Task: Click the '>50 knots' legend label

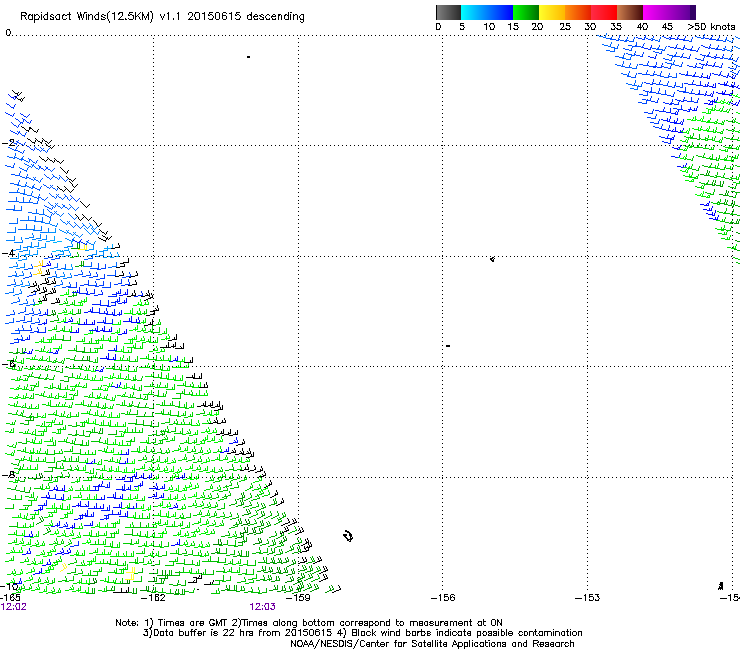Action: (x=711, y=27)
